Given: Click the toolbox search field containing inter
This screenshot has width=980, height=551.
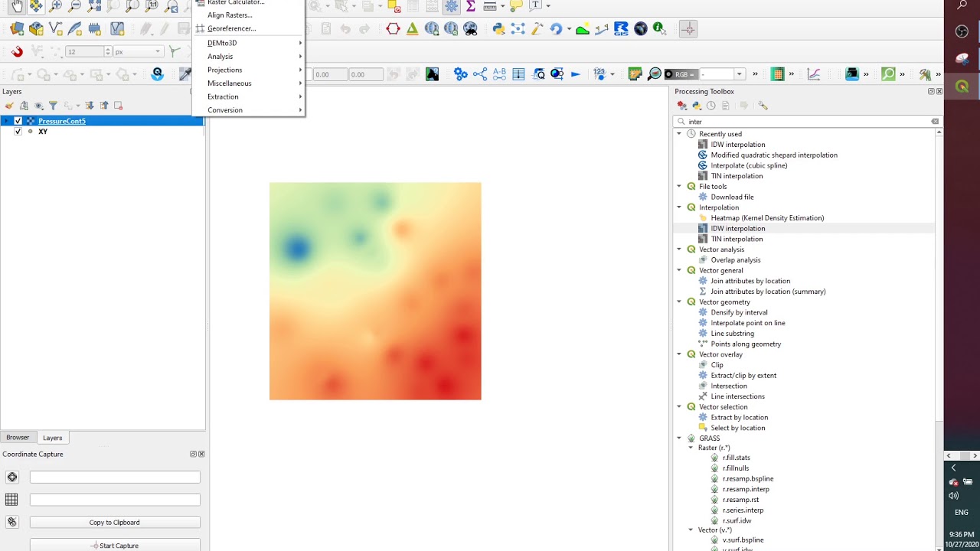Looking at the screenshot, I should 808,122.
